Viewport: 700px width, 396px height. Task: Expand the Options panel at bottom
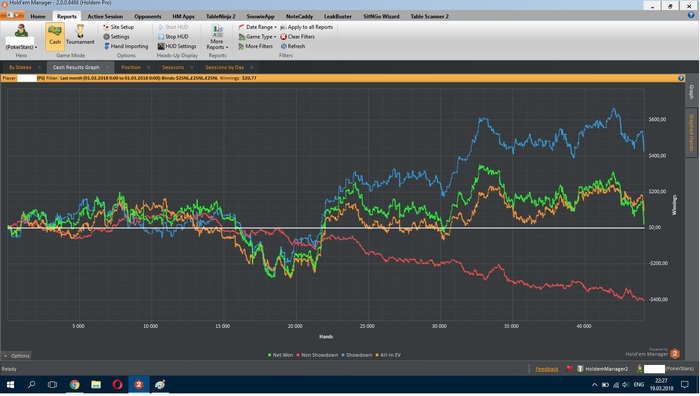coord(17,355)
